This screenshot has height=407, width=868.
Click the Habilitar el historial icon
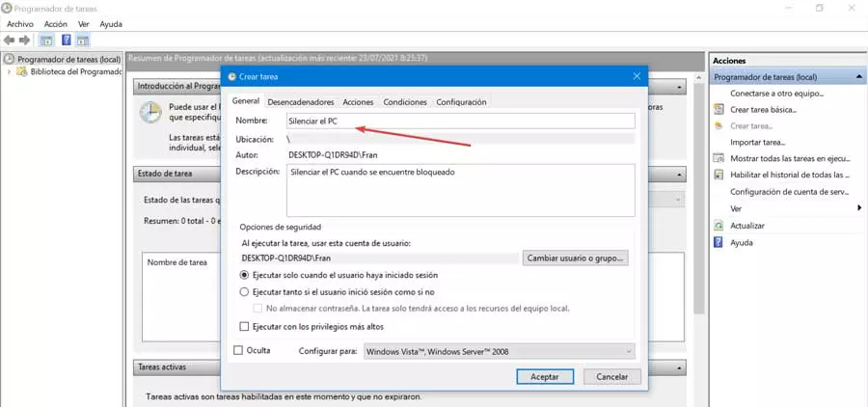pyautogui.click(x=719, y=175)
